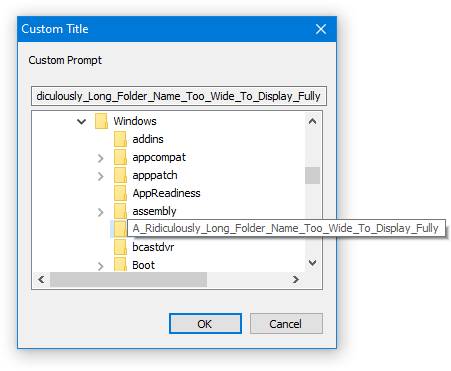Screen dimensions: 451x371
Task: Click the addins folder icon
Action: tap(120, 139)
